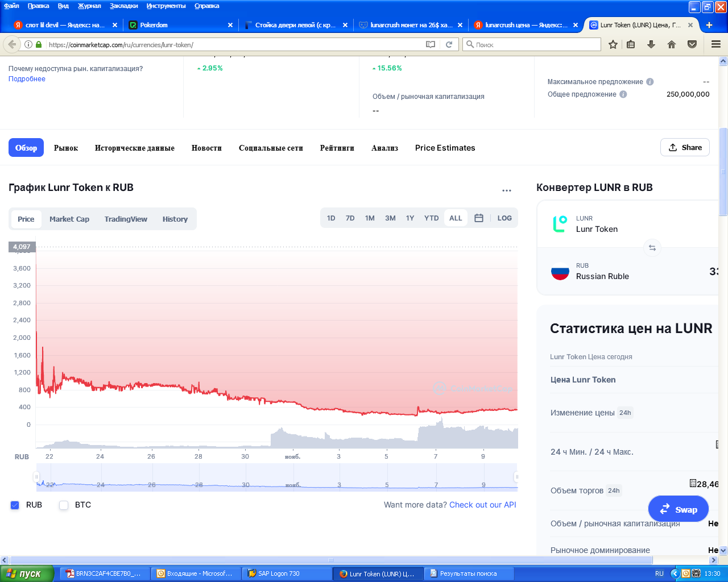Screen dimensions: 728x582
Task: Select the 1D chart range
Action: (x=331, y=218)
